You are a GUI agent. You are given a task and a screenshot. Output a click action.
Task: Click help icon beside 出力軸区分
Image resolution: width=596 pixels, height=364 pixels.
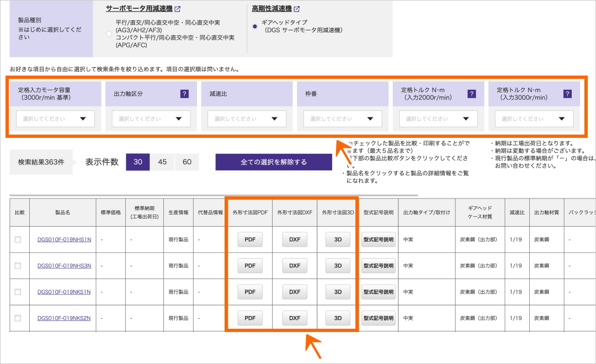(x=184, y=94)
